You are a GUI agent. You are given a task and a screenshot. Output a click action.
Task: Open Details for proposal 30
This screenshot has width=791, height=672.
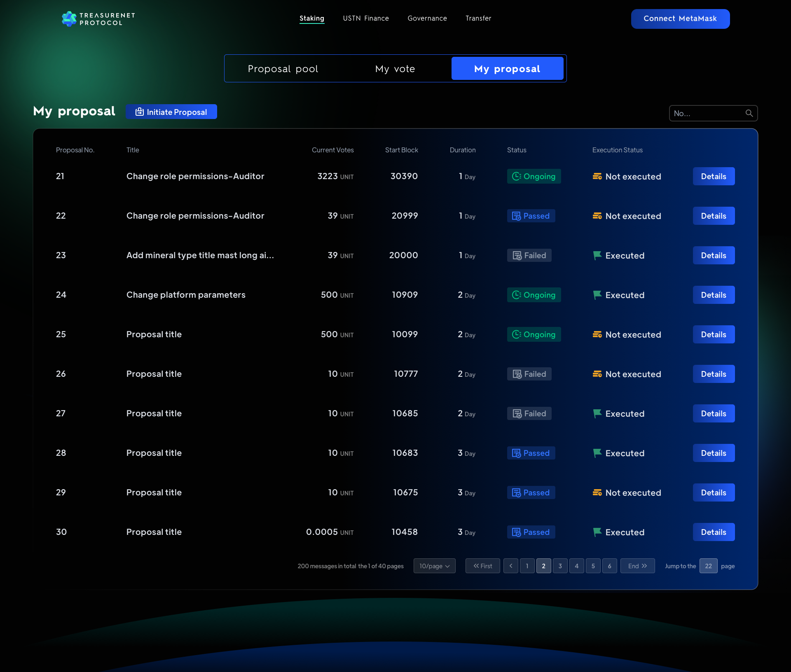tap(714, 532)
